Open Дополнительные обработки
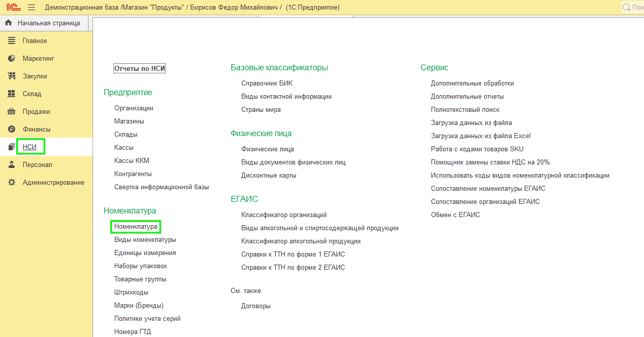The image size is (644, 337). coord(473,83)
